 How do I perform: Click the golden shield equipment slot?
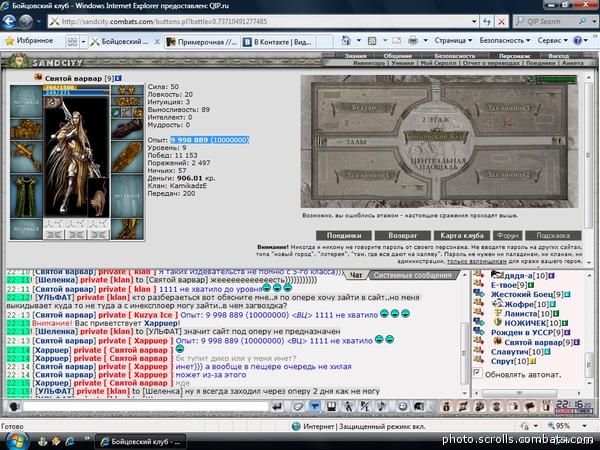(127, 157)
